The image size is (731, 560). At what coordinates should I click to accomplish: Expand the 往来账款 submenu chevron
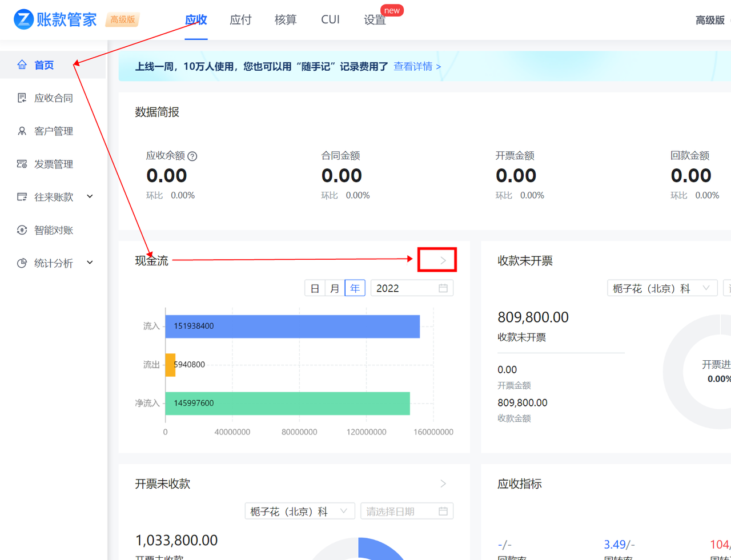click(90, 196)
